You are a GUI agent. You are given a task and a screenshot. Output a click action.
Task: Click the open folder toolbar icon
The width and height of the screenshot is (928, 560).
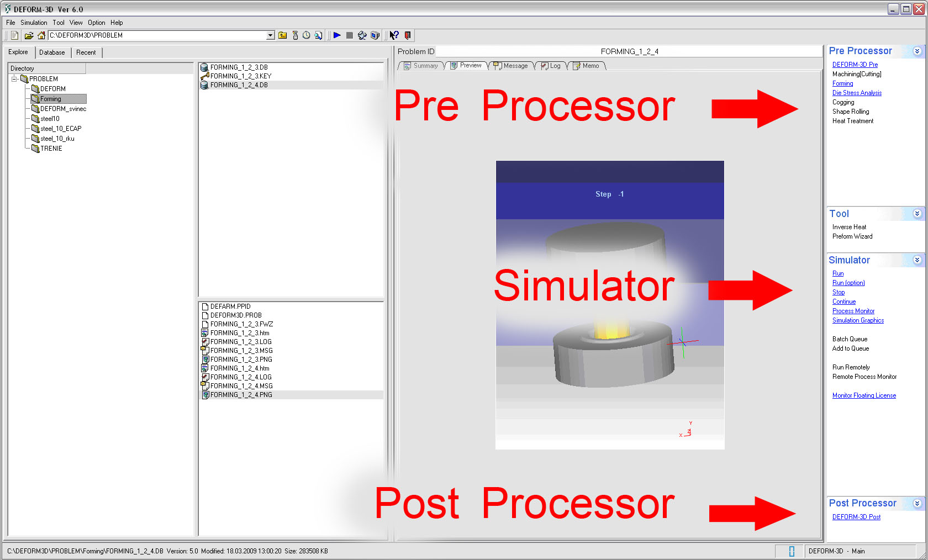29,35
